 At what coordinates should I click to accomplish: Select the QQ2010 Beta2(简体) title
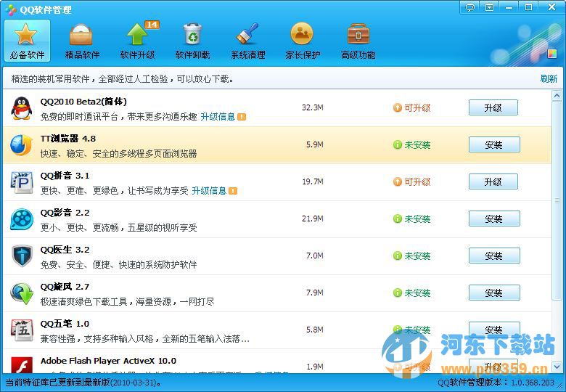coord(83,102)
